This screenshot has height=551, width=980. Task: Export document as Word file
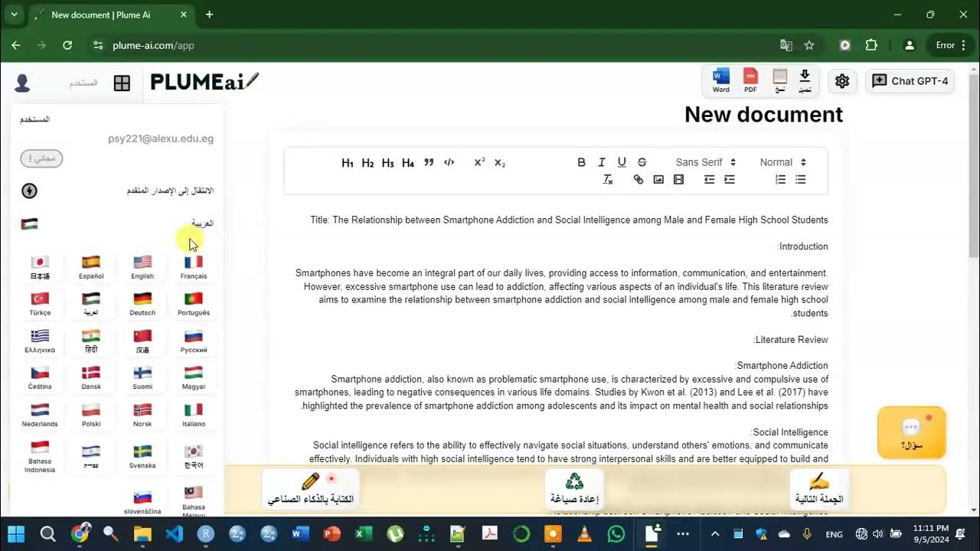pyautogui.click(x=721, y=80)
